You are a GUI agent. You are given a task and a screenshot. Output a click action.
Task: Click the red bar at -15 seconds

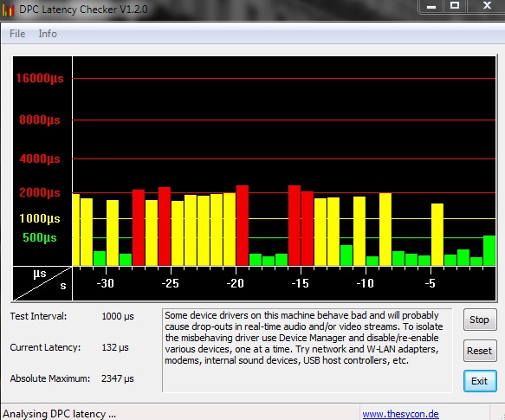pos(295,225)
